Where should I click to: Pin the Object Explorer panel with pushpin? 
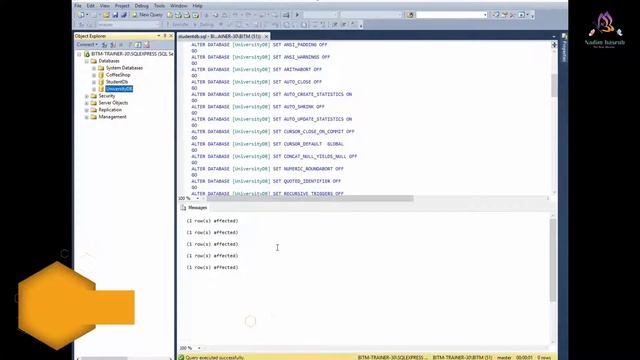pyautogui.click(x=165, y=36)
